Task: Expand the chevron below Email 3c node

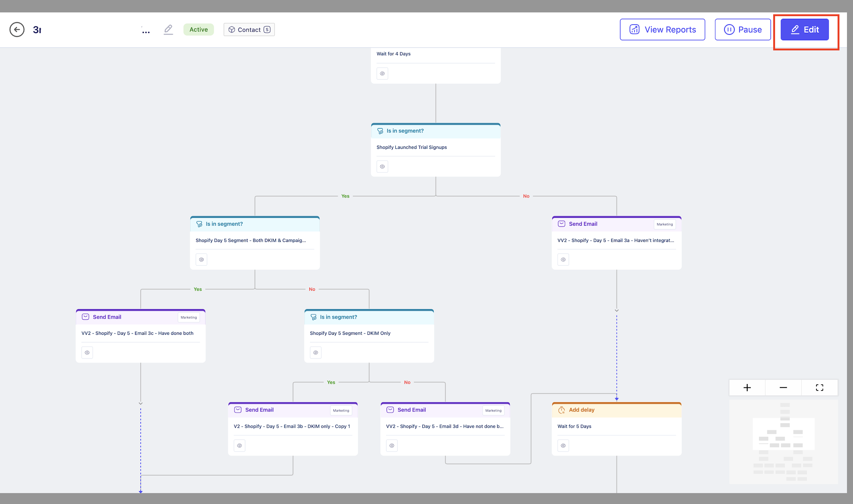Action: [x=140, y=404]
